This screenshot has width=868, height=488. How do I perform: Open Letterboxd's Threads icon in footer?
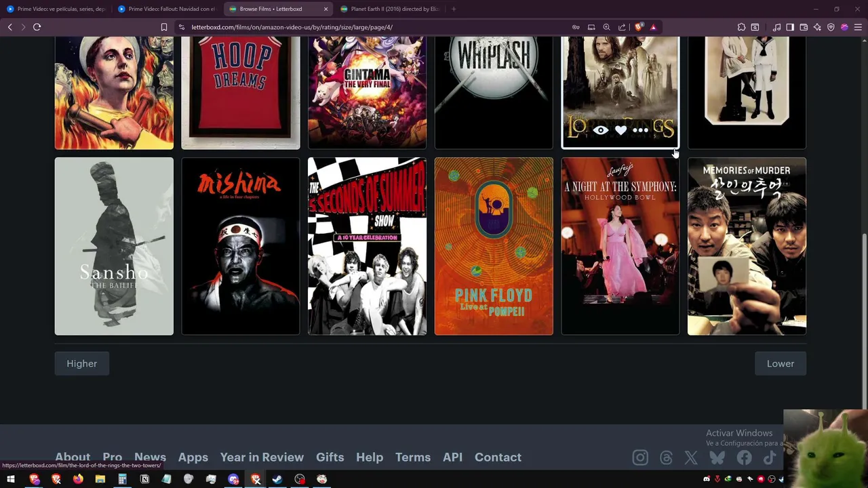click(x=666, y=458)
